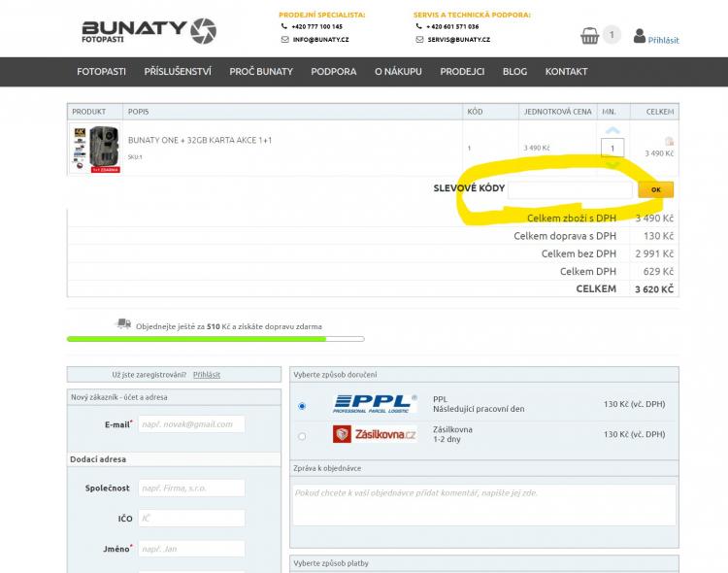This screenshot has width=728, height=573.
Task: Click the Zásilkovna carrier logo
Action: 375,435
